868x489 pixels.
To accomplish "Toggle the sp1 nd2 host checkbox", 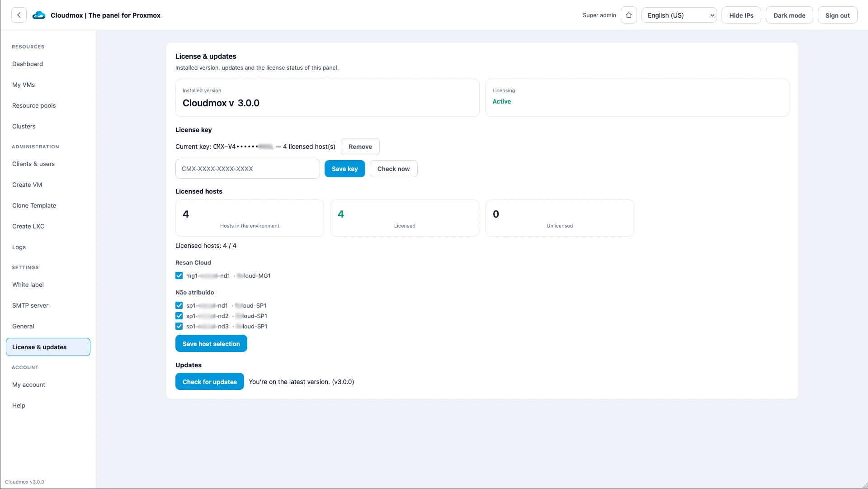I will coord(179,316).
